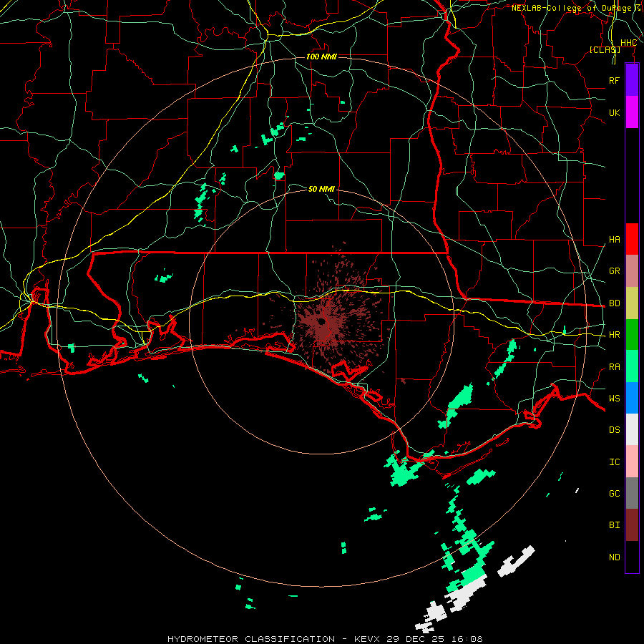This screenshot has width=644, height=644.
Task: Click the DS legend label
Action: coord(614,429)
